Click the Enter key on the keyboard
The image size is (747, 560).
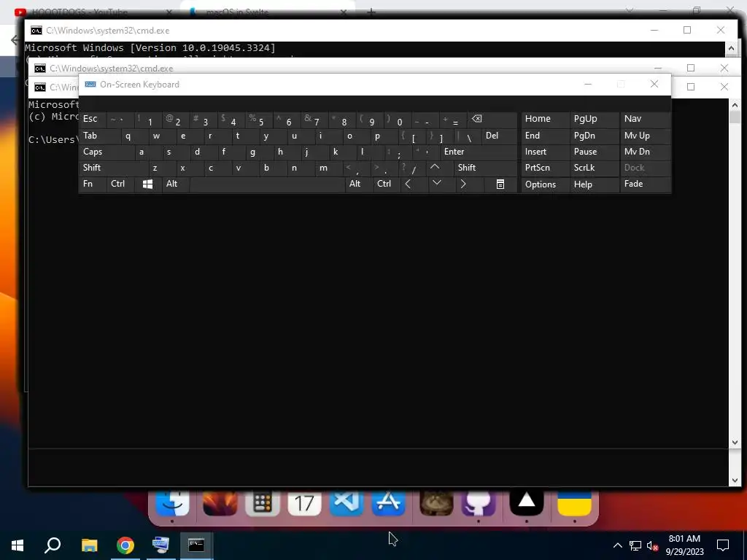pos(479,152)
